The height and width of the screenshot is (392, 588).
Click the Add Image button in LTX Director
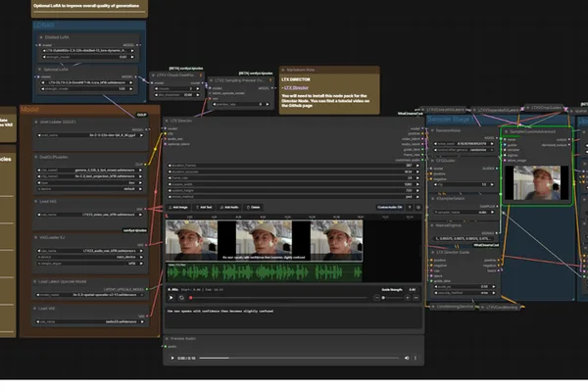(177, 207)
